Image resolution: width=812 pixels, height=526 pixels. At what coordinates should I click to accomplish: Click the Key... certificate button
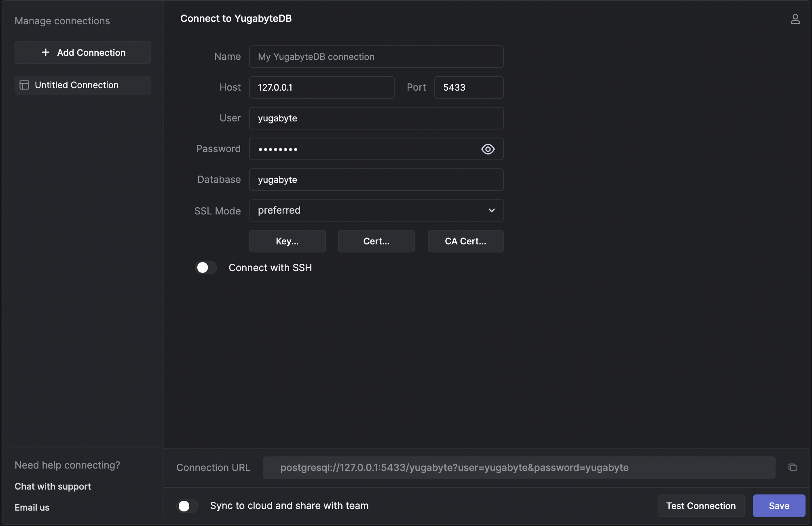pyautogui.click(x=287, y=241)
